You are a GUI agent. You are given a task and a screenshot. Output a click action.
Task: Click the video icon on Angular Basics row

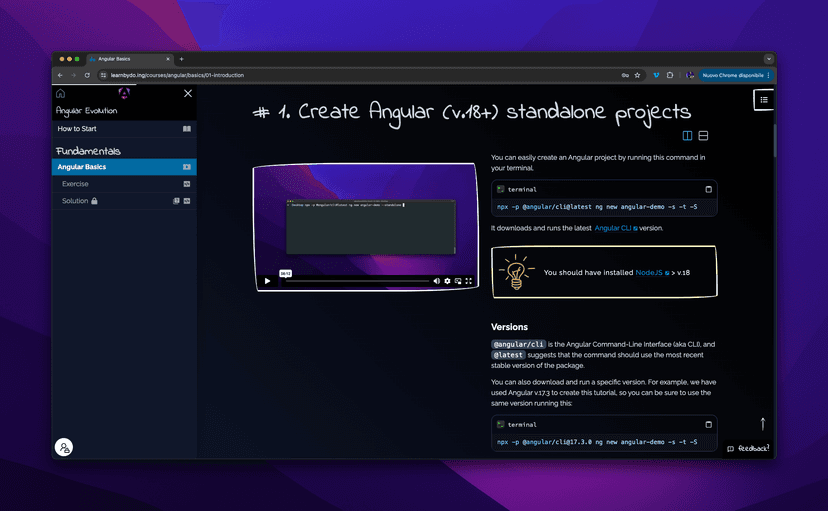[187, 167]
